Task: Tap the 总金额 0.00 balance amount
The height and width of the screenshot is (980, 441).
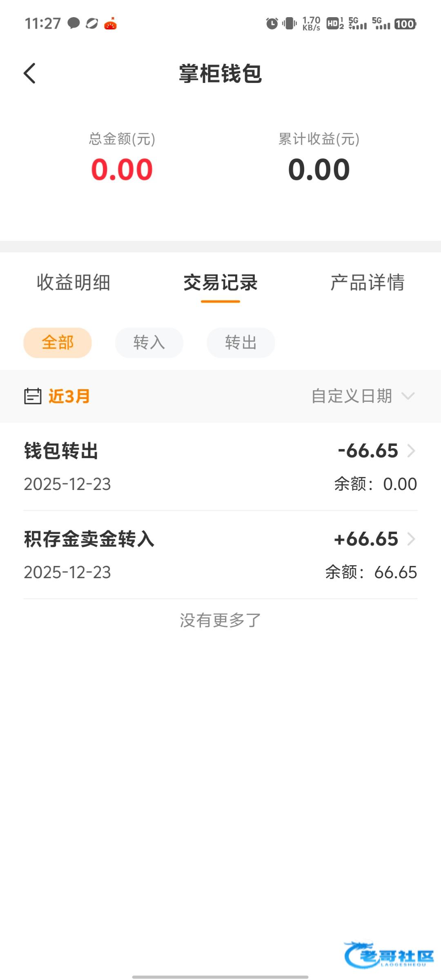Action: [122, 169]
